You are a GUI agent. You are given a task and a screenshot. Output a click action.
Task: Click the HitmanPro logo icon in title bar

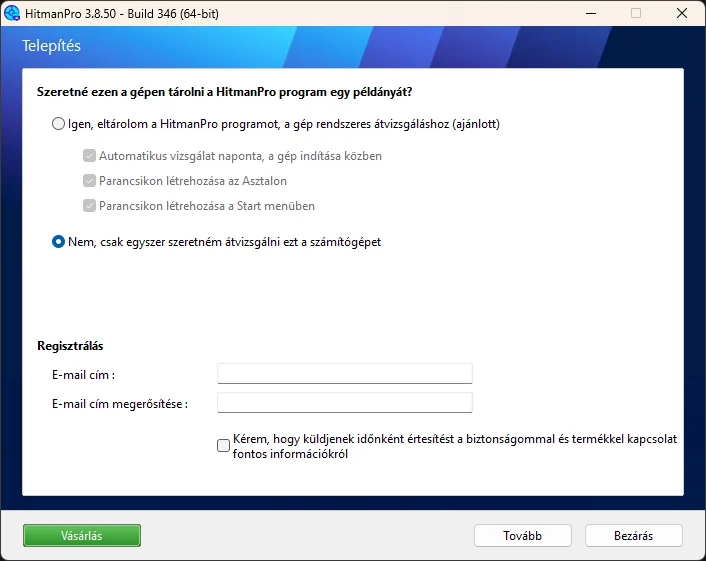(x=12, y=13)
